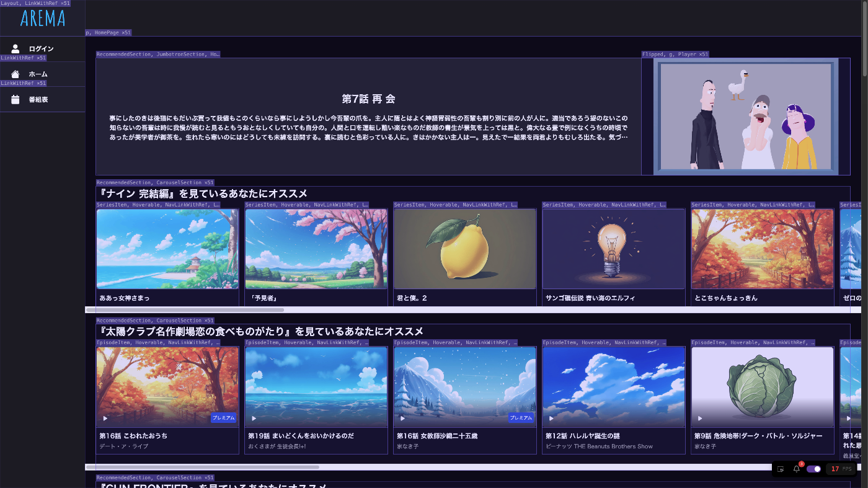
Task: Click the home house icon
Action: (x=15, y=74)
